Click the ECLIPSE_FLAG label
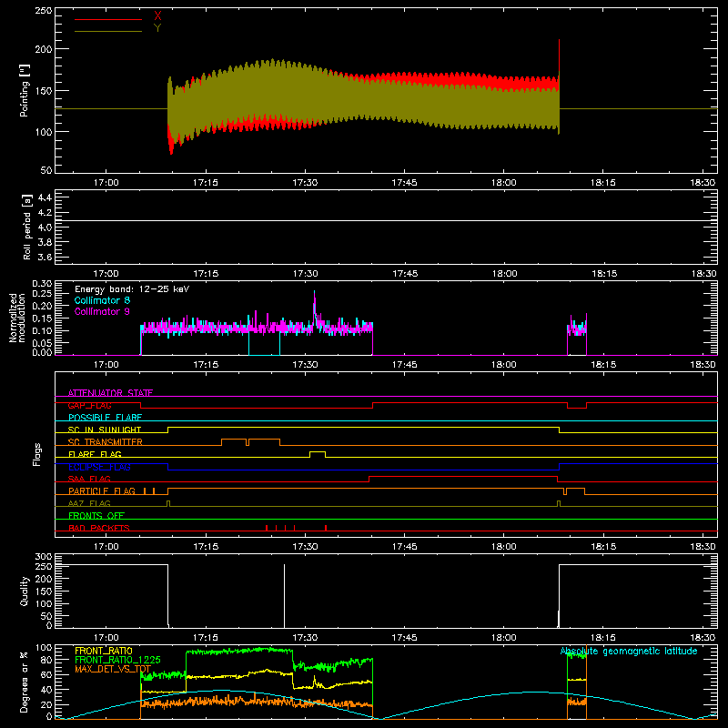Viewport: 728px width, 728px height. (x=99, y=467)
